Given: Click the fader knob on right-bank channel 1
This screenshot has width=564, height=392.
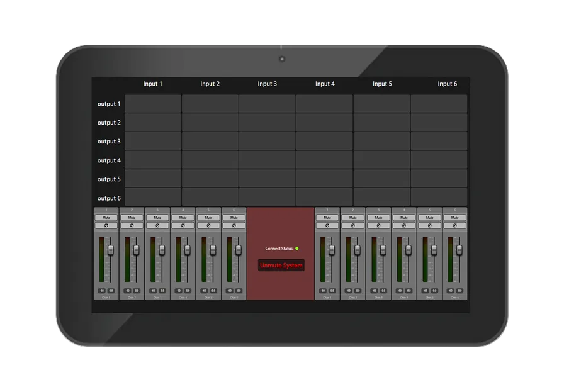Looking at the screenshot, I should click(332, 250).
